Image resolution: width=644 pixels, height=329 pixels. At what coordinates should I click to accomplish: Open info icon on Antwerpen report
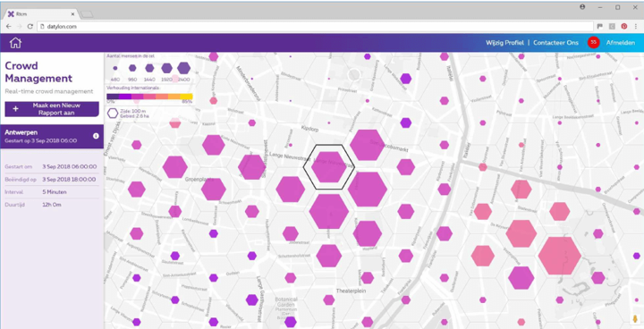(x=96, y=136)
